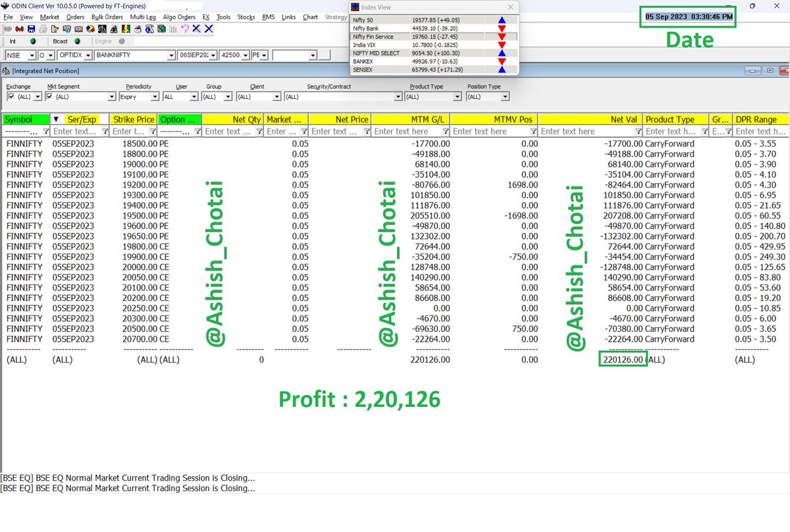Viewport: 790px width, 532px height.
Task: Click the Net Val column header
Action: [x=591, y=119]
